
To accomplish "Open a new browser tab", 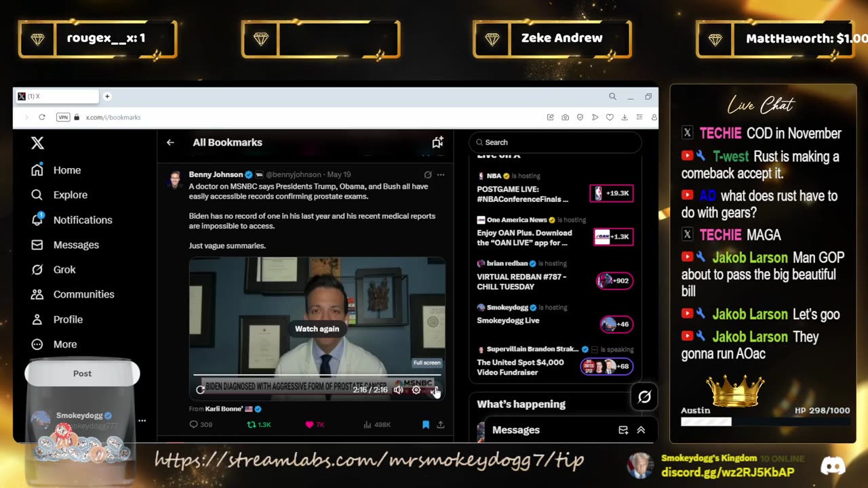I will pyautogui.click(x=106, y=96).
